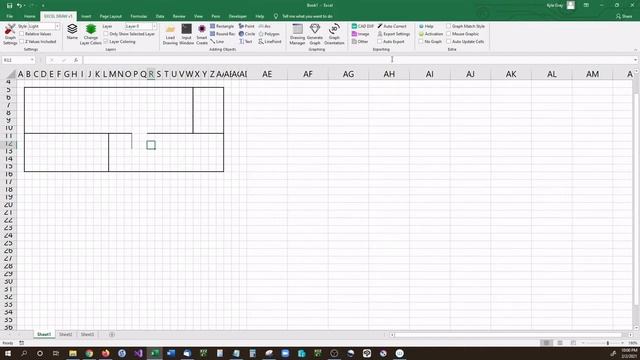The image size is (640, 360).
Task: Open Graph Orientation 3D tool
Action: click(x=334, y=34)
